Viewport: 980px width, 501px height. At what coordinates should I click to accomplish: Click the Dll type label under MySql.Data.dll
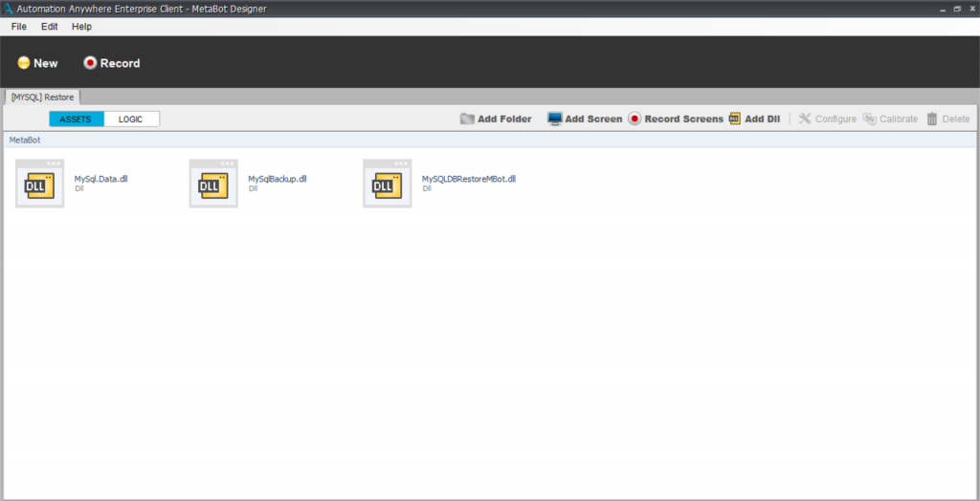pyautogui.click(x=78, y=188)
